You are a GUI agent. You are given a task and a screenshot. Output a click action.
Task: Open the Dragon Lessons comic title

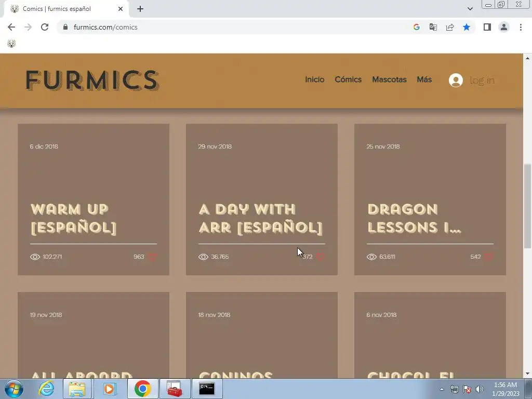(x=414, y=219)
